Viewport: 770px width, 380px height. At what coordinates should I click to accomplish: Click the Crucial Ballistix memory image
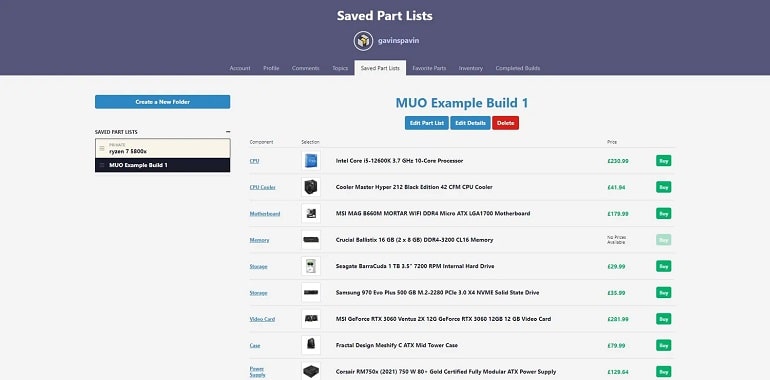[311, 240]
